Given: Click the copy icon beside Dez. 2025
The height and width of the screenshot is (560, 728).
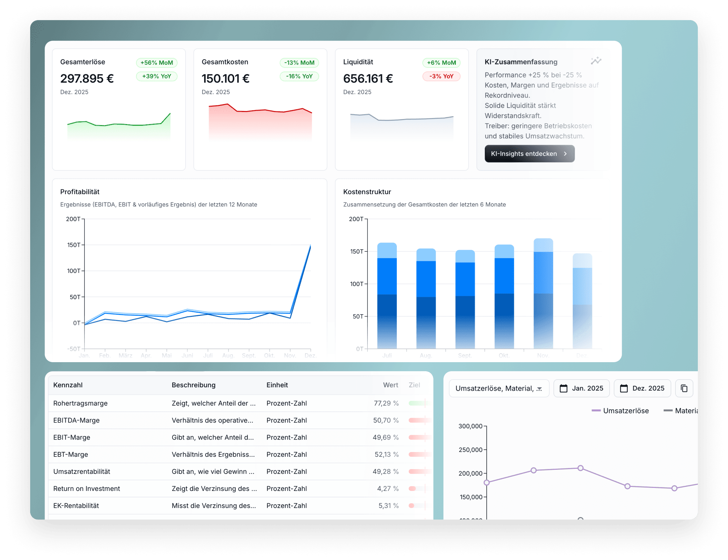Looking at the screenshot, I should point(684,388).
